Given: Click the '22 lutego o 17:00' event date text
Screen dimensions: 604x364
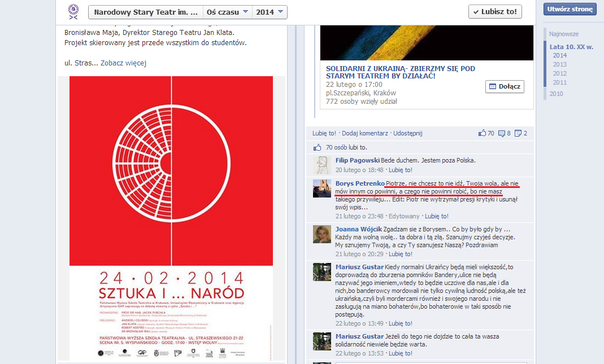Looking at the screenshot, I should point(354,85).
